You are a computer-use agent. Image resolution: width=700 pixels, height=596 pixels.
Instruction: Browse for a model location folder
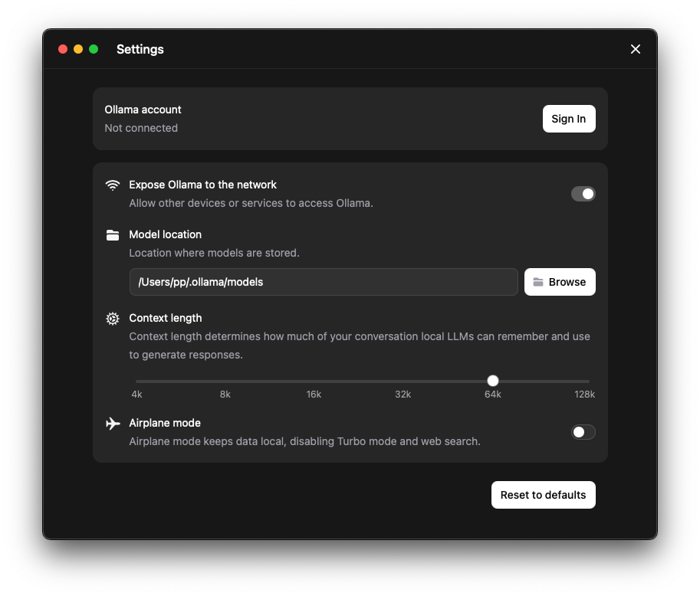coord(560,282)
